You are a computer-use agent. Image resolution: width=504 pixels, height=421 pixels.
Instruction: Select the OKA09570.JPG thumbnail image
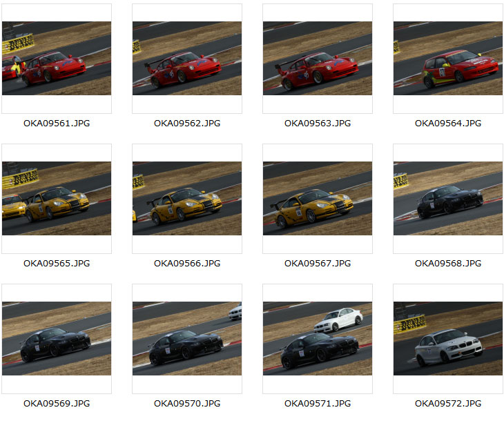(x=187, y=338)
